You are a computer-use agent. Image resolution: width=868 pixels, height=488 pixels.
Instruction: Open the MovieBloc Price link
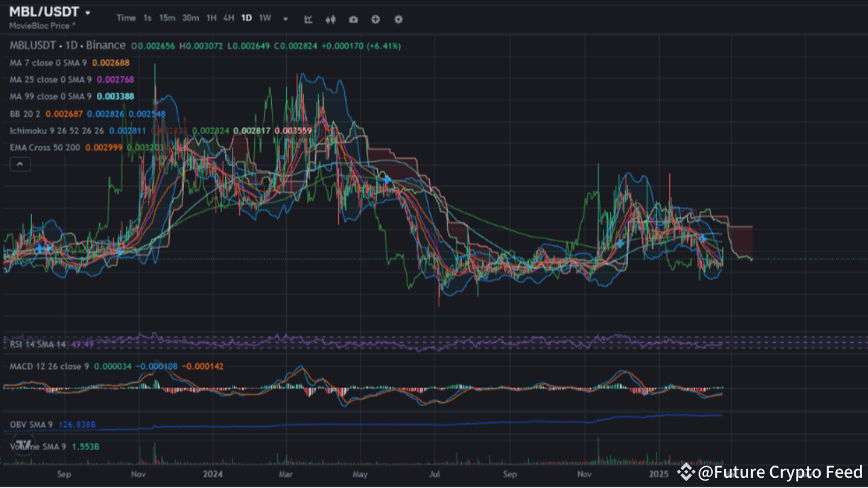(x=42, y=26)
